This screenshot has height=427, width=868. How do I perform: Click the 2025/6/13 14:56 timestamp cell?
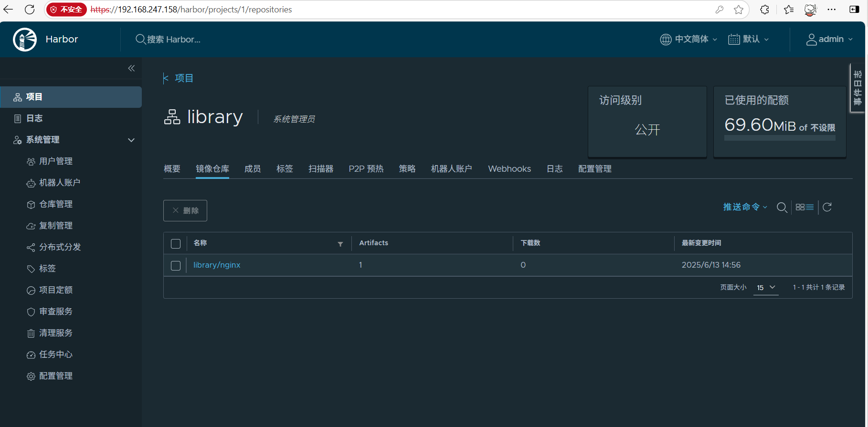click(711, 265)
